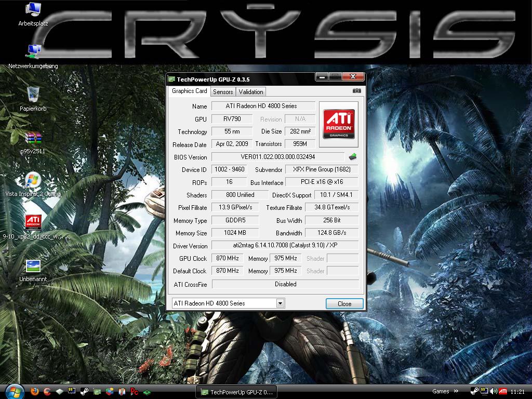Click TechPowerUp GPU-Z taskbar button
Image resolution: width=532 pixels, height=399 pixels.
point(236,392)
